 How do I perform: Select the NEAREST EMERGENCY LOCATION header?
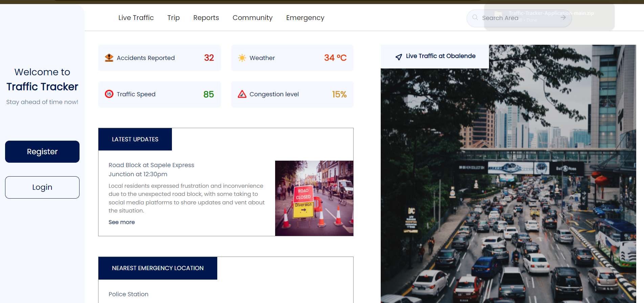pyautogui.click(x=158, y=268)
